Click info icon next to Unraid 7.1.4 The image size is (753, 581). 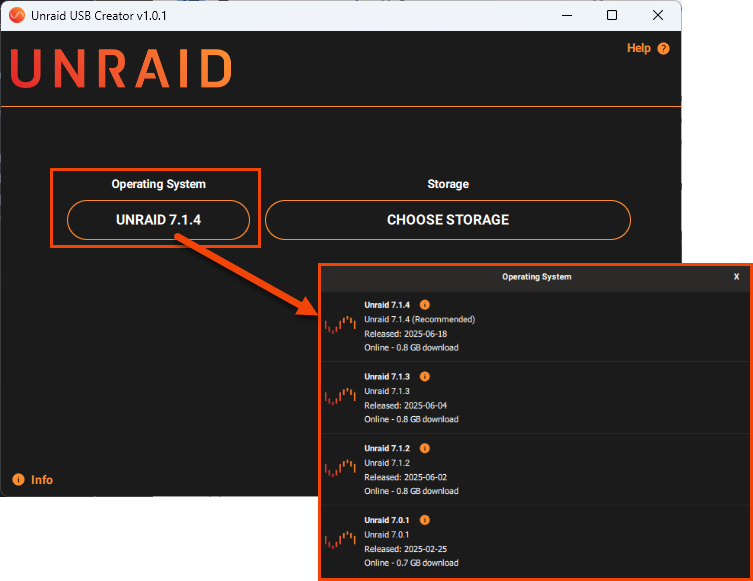[x=424, y=304]
